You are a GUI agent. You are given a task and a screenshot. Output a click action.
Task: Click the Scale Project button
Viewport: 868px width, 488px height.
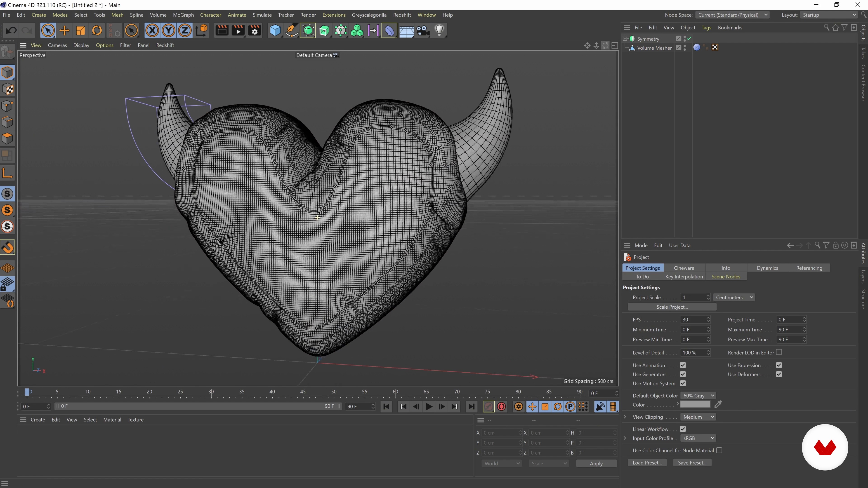coord(672,307)
